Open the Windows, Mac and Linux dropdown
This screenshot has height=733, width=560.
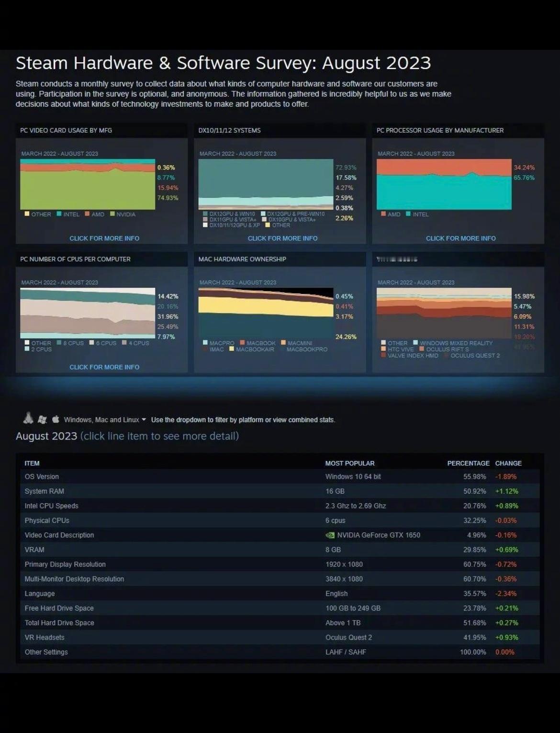(105, 420)
